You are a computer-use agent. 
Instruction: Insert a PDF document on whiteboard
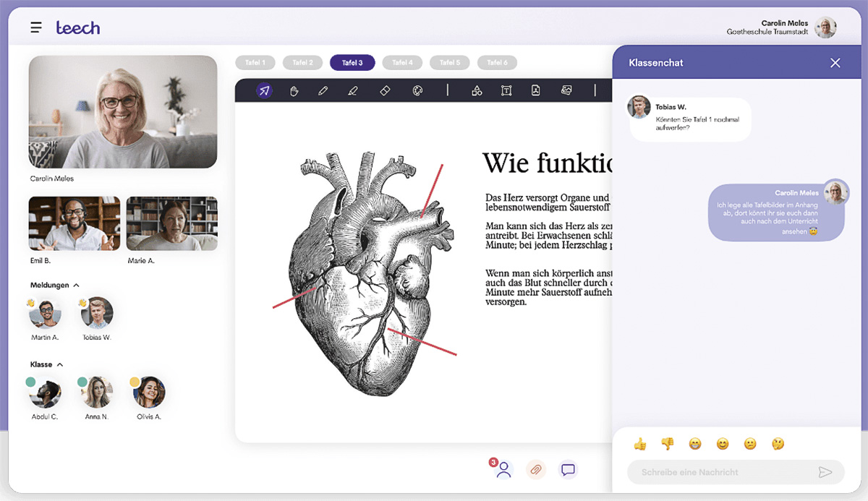(536, 90)
